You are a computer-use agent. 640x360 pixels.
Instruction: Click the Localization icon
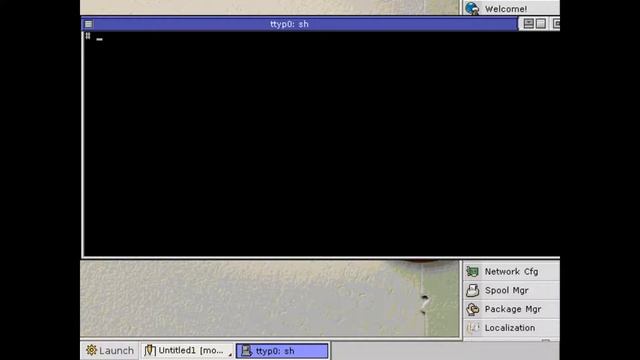(473, 328)
